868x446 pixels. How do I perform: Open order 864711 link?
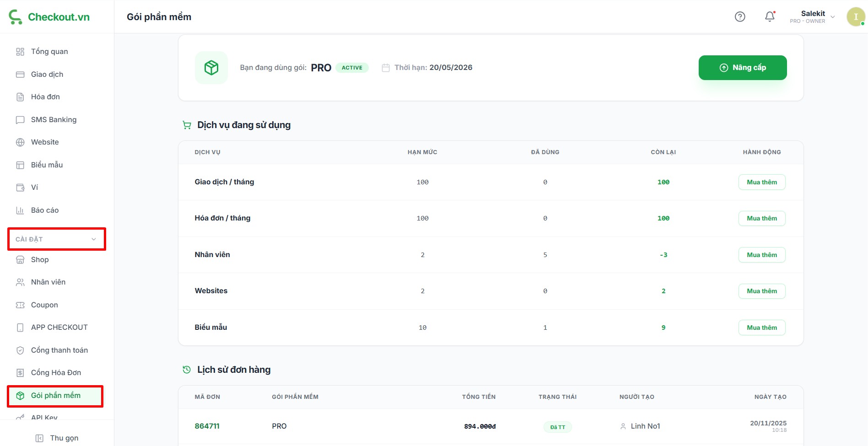[207, 426]
